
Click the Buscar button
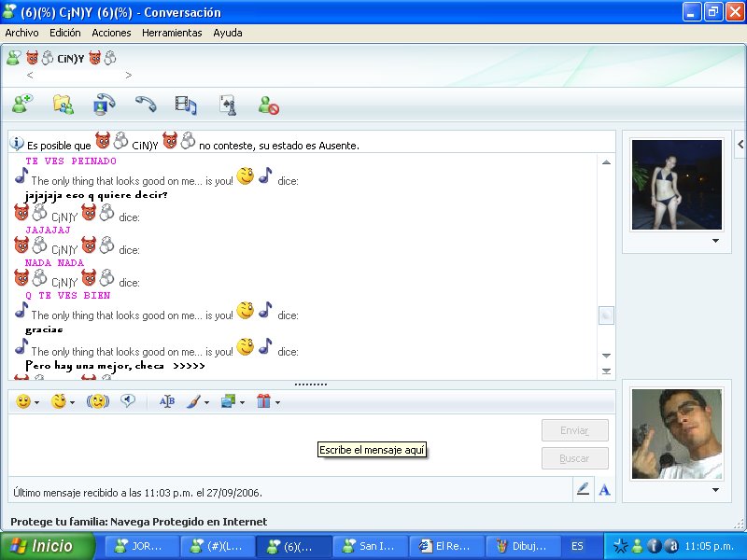(575, 458)
